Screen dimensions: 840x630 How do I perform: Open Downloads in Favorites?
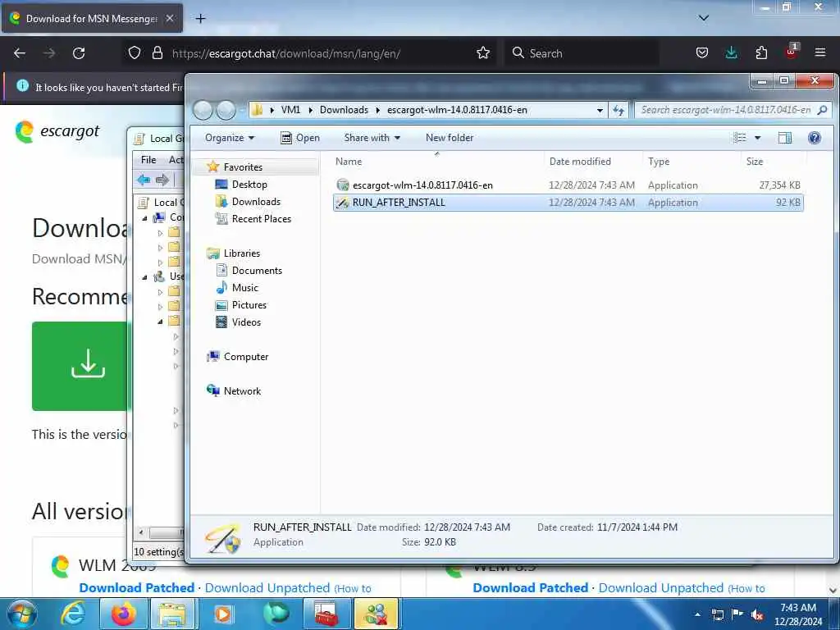click(x=256, y=202)
